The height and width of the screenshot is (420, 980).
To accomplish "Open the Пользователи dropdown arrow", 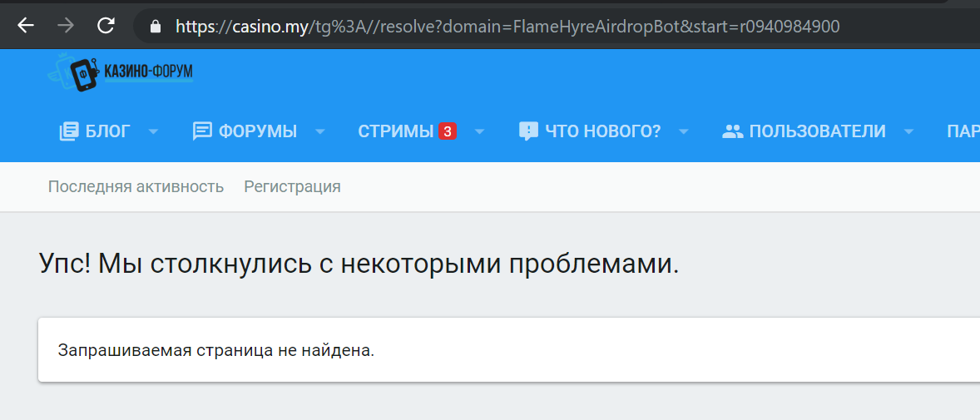I will point(908,131).
